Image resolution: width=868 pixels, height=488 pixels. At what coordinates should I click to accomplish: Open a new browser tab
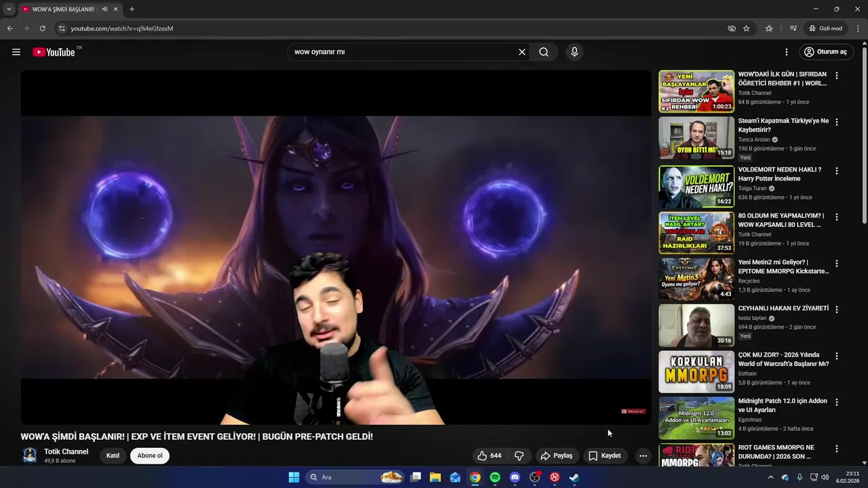click(132, 9)
